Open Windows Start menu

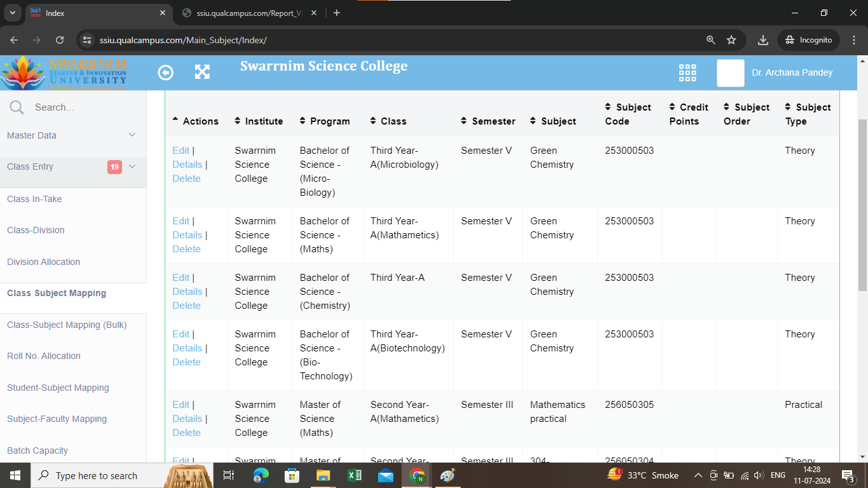click(15, 475)
